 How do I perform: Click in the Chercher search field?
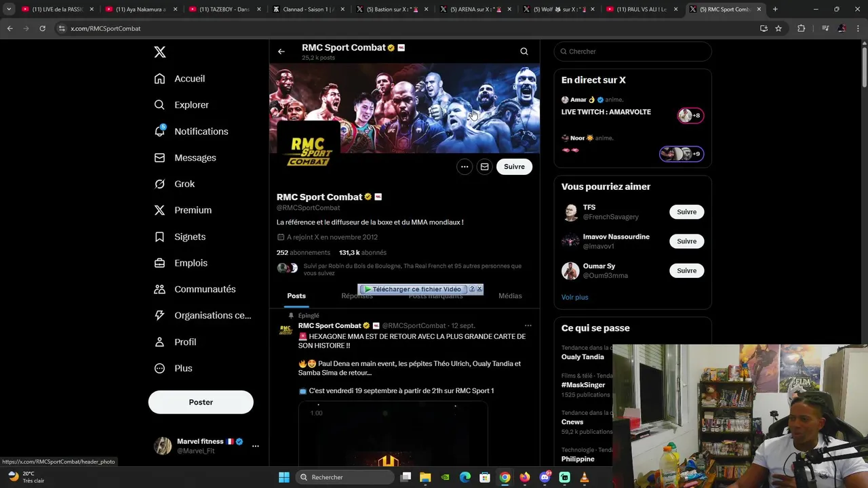[633, 52]
